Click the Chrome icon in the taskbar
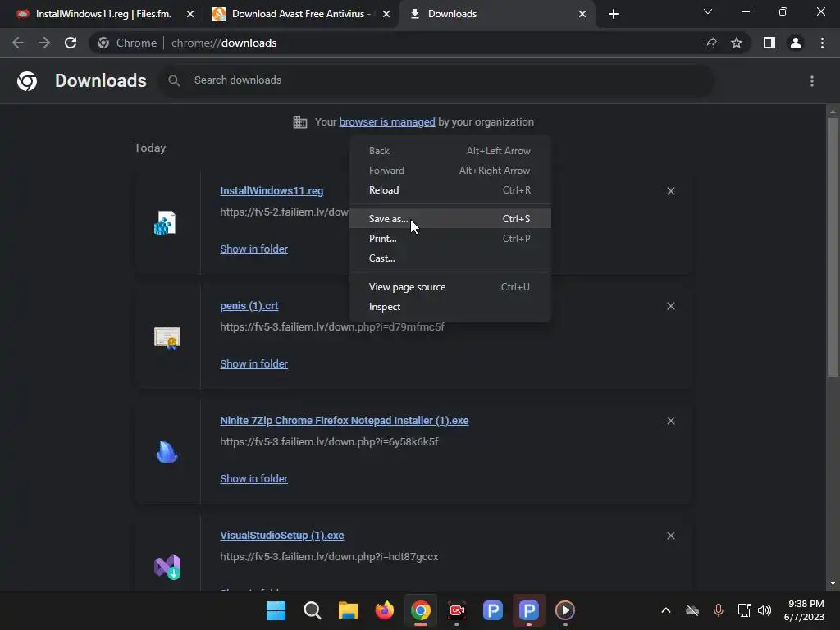Viewport: 840px width, 630px height. click(421, 610)
